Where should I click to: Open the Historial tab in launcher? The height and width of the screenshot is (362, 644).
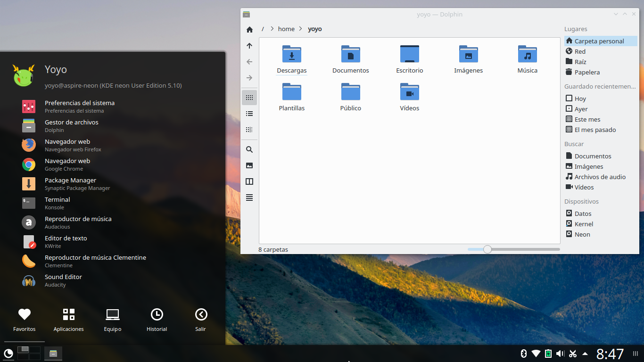point(157,320)
